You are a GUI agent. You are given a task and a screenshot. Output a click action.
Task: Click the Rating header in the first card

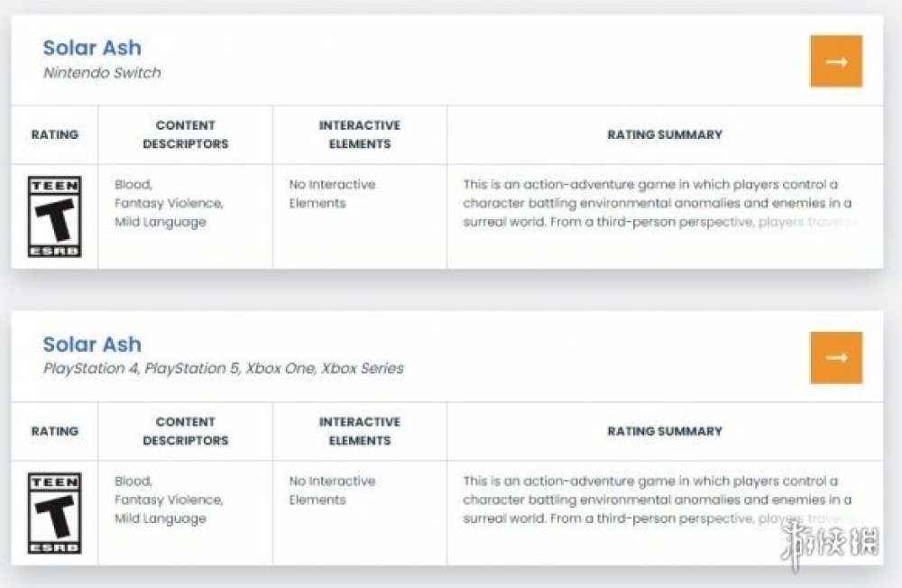pos(55,134)
